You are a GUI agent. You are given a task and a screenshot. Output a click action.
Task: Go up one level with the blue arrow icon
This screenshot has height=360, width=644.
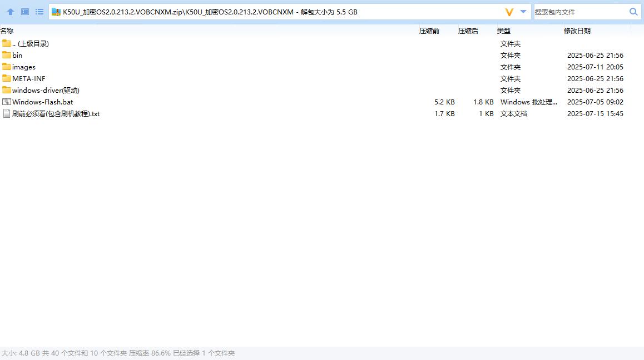11,12
